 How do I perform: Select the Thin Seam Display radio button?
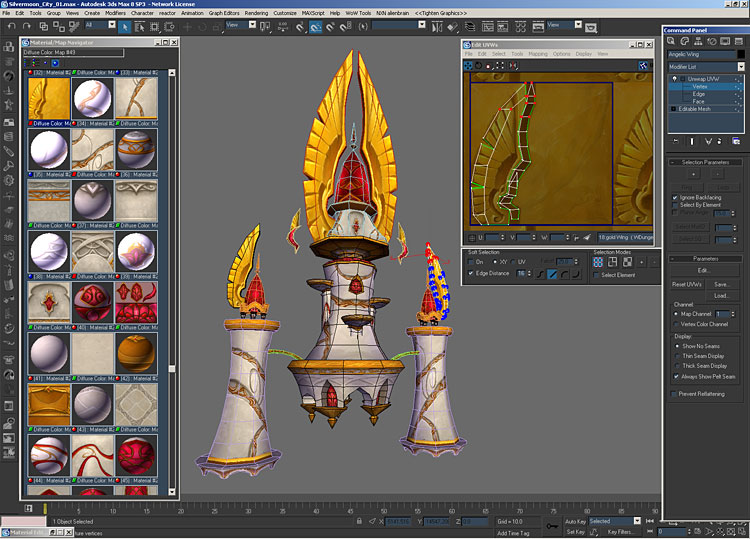(675, 355)
